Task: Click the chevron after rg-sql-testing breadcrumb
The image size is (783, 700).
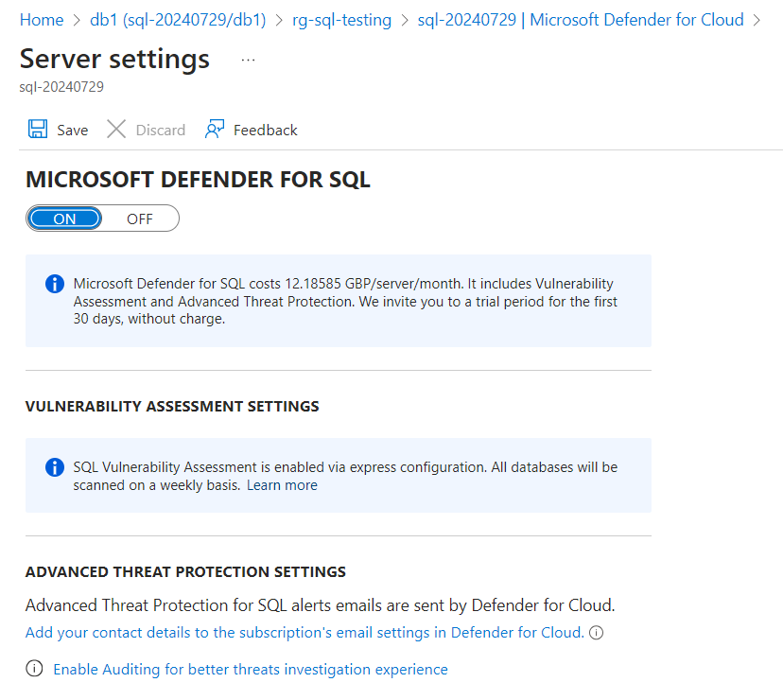Action: pos(404,19)
